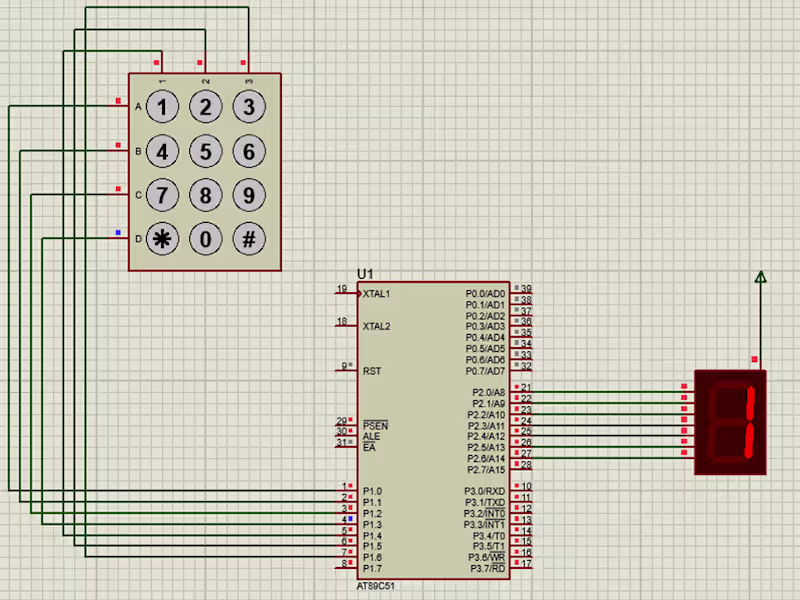
Task: Click the asterisk key on keypad
Action: coord(162,239)
